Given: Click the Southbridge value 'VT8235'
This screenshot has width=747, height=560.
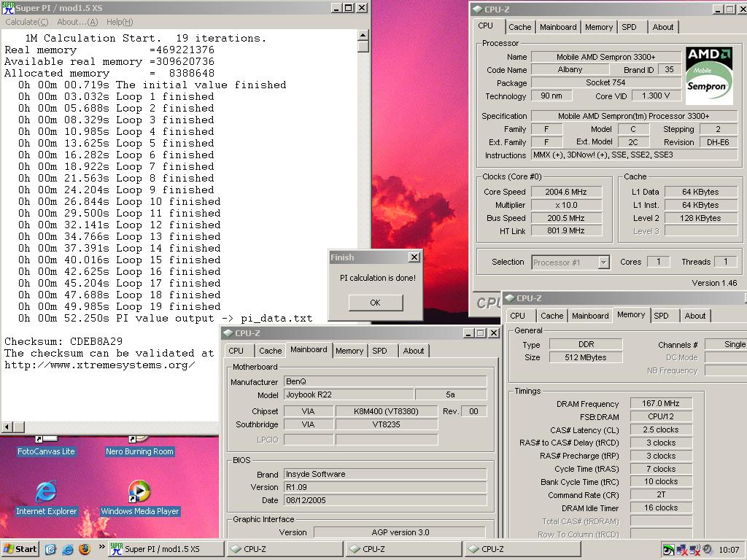Looking at the screenshot, I should [x=387, y=424].
